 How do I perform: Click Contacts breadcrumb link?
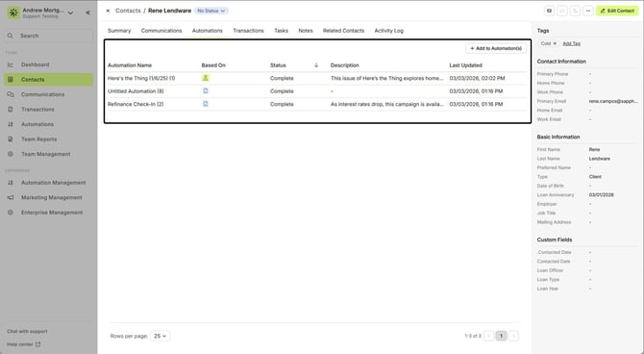(128, 11)
